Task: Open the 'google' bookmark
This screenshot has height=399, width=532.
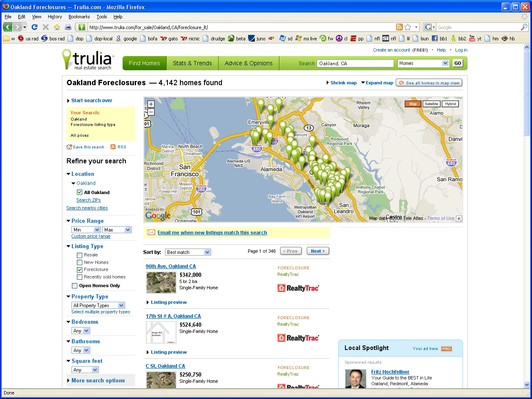Action: click(x=126, y=38)
